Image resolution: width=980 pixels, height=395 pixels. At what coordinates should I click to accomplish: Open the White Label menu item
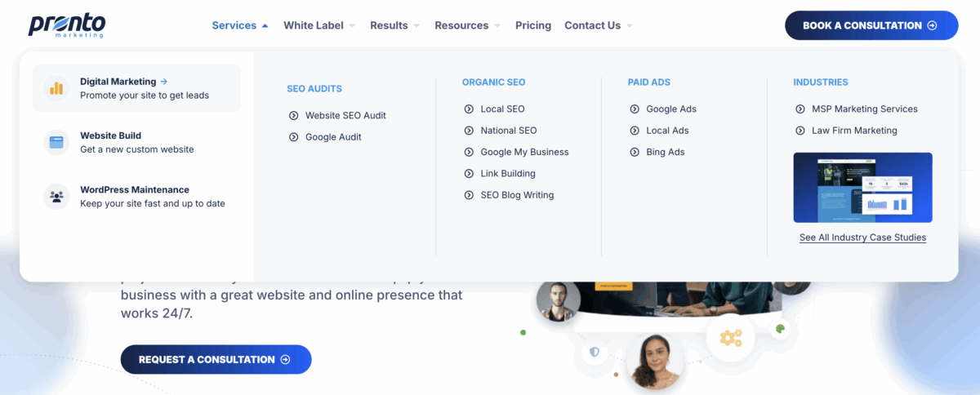tap(314, 25)
